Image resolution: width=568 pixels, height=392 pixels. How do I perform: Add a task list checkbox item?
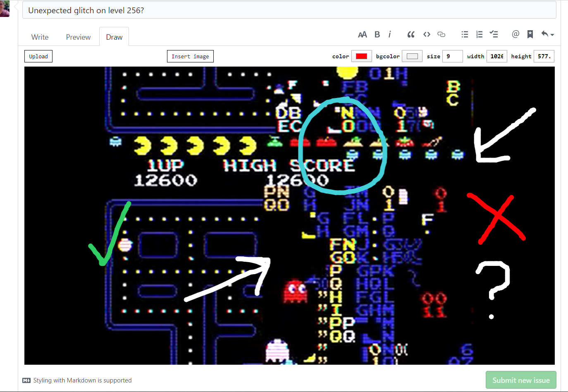[494, 35]
